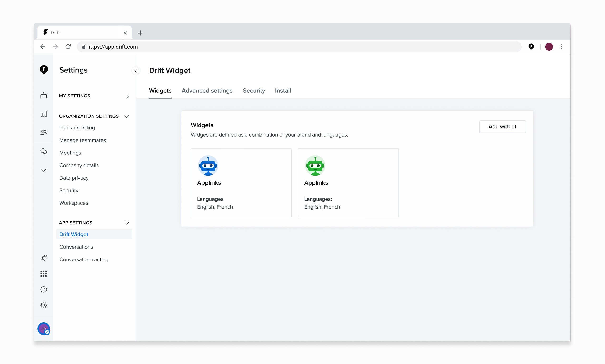Open the conversations chat bubble icon
This screenshot has width=605, height=364.
[x=44, y=151]
